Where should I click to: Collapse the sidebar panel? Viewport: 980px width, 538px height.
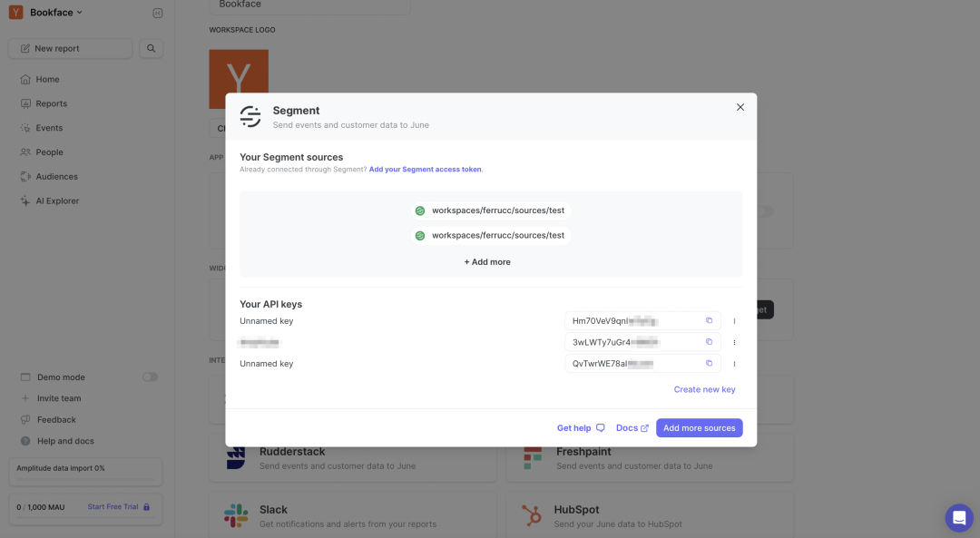point(158,13)
